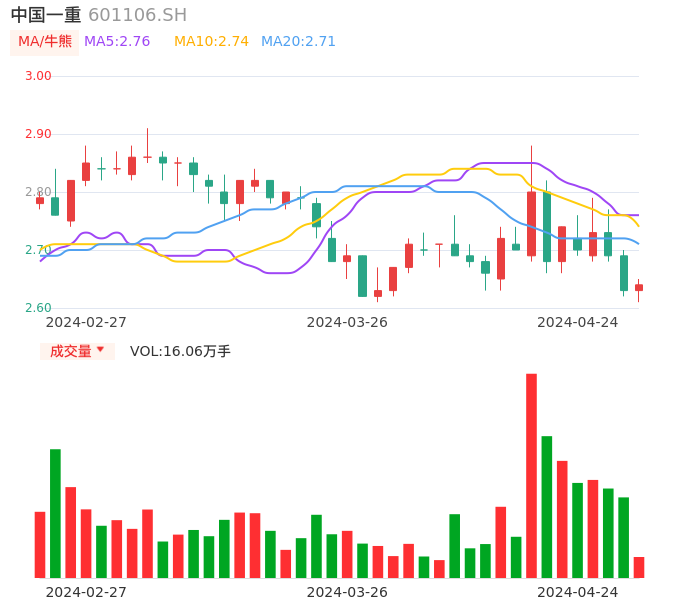This screenshot has width=686, height=606.
Task: Toggle the yellow MA10:2.74 legend
Action: pos(211,42)
